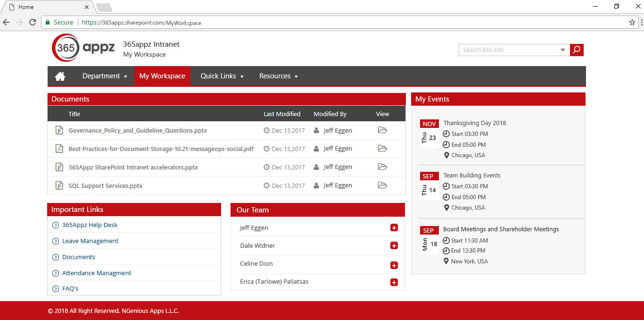
Task: Click the 365 appz logo
Action: [83, 48]
